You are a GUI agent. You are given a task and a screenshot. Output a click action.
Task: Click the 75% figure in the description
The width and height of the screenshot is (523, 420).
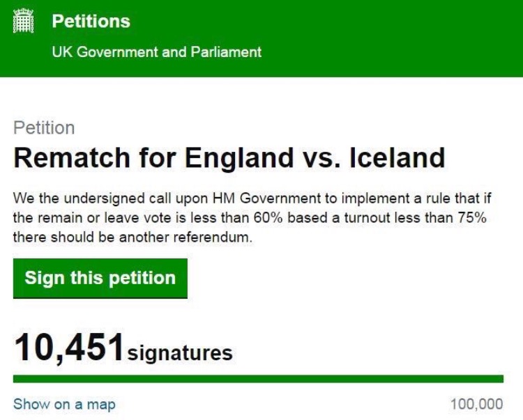click(x=469, y=218)
